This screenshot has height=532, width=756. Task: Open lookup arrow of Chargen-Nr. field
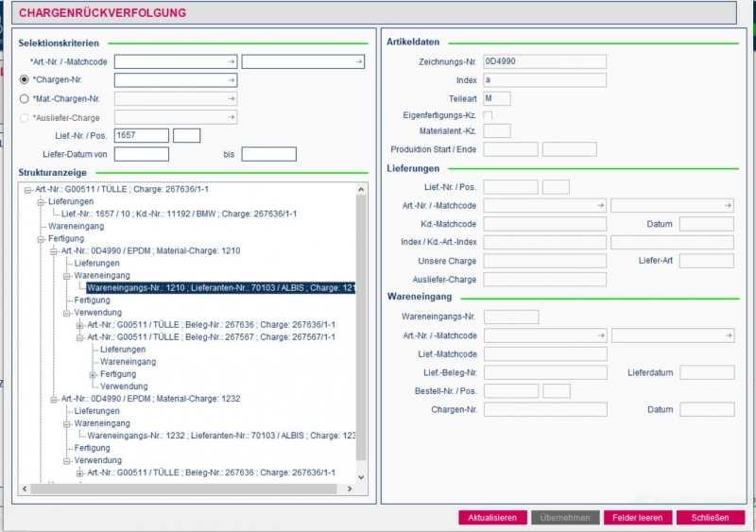231,80
